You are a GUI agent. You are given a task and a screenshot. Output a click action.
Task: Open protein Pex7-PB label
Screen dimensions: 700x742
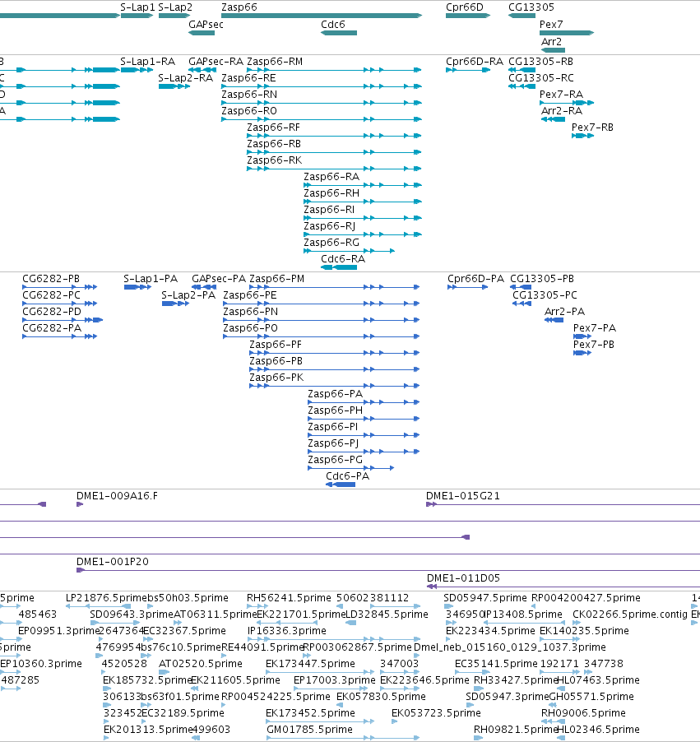594,345
